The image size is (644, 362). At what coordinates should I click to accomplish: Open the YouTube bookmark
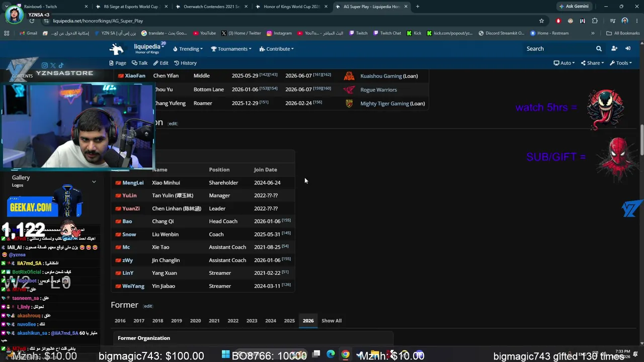click(204, 33)
